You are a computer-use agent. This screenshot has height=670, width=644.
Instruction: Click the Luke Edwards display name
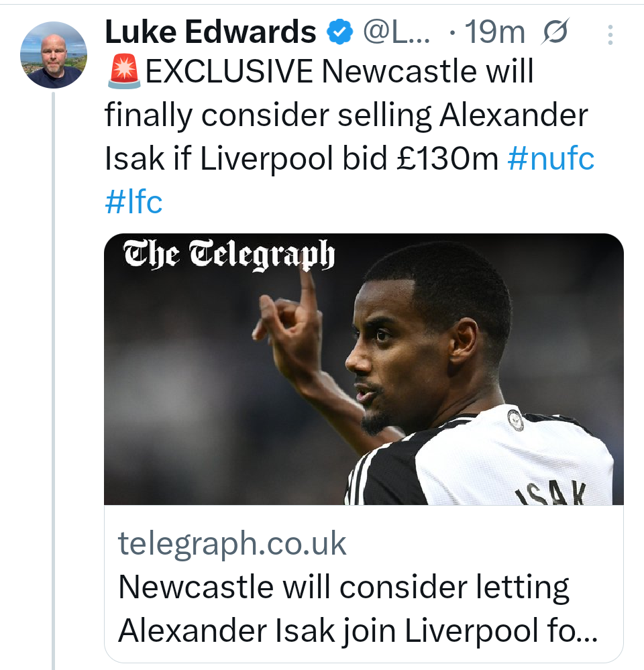(210, 32)
